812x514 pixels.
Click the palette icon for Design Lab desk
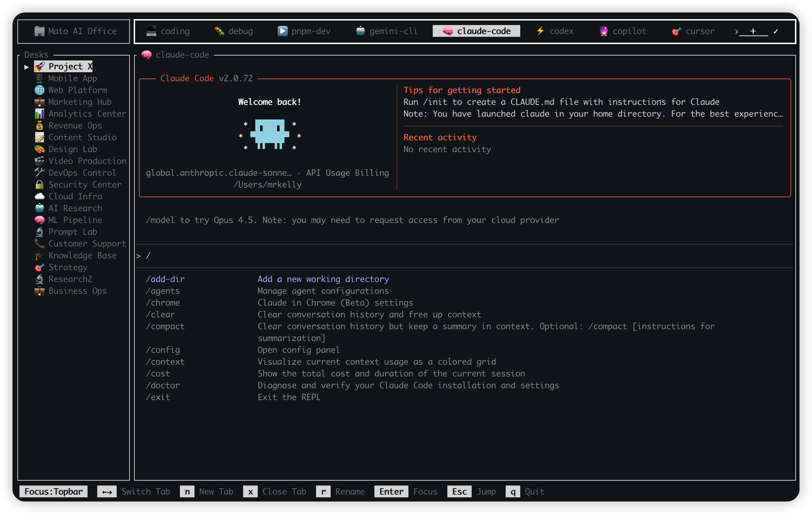coord(40,149)
